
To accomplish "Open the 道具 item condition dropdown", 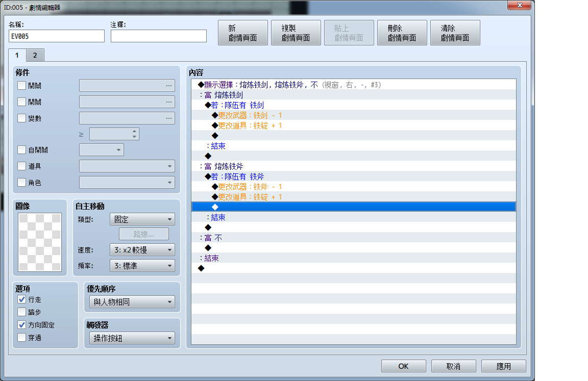I will [127, 166].
